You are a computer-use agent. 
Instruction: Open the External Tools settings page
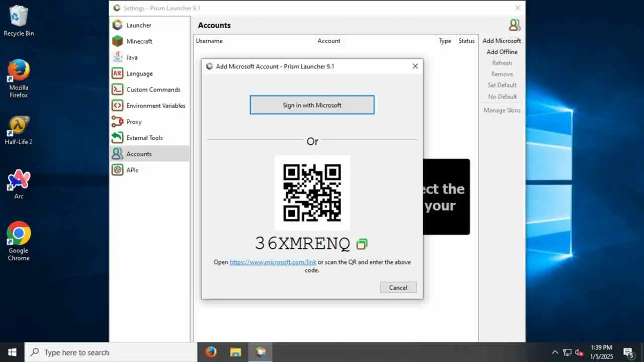[x=150, y=138]
